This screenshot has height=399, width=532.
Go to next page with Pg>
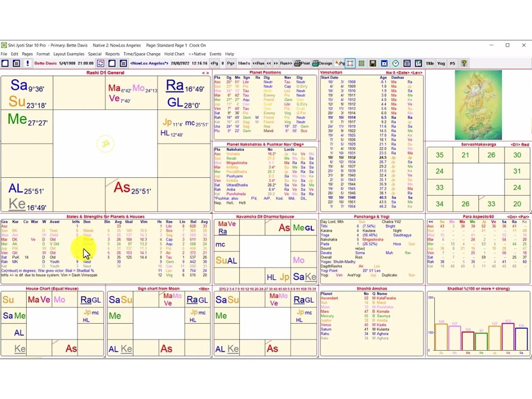pyautogui.click(x=231, y=64)
